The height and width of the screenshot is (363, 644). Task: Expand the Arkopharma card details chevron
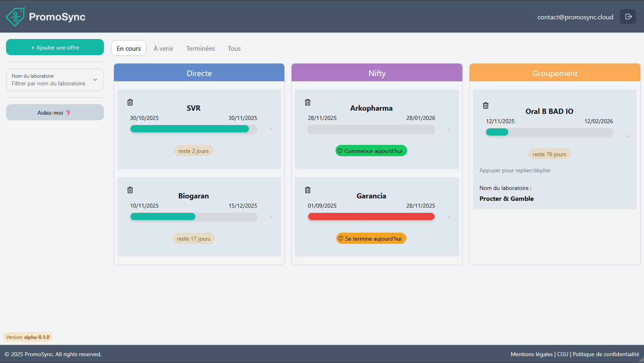tap(449, 129)
